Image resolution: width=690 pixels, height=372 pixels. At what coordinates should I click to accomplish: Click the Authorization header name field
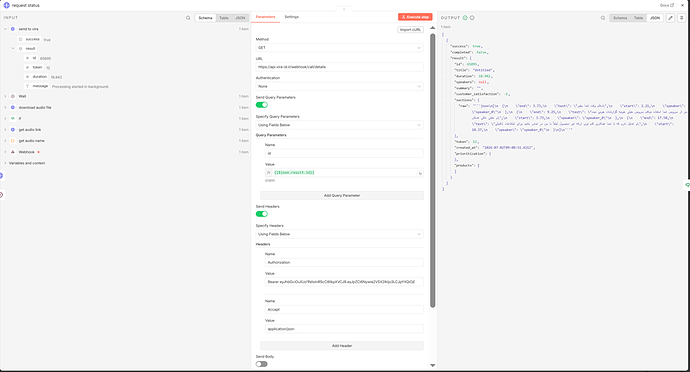pyautogui.click(x=344, y=262)
